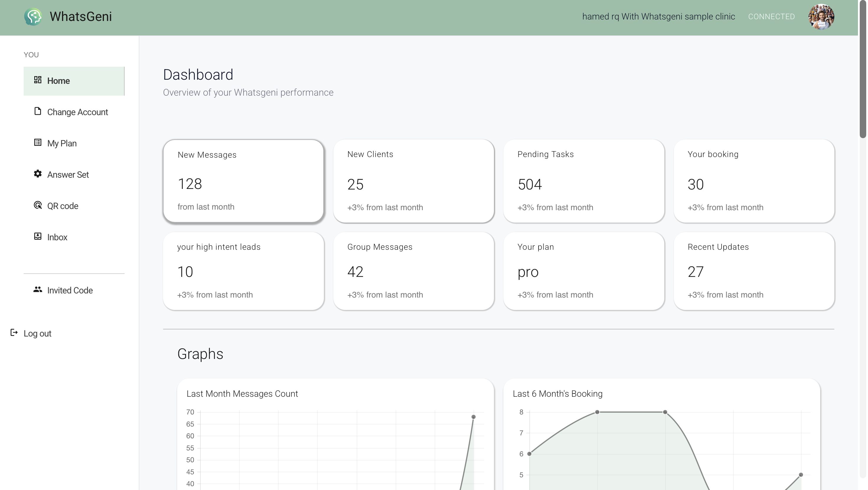Image resolution: width=868 pixels, height=490 pixels.
Task: Open Invited Code link
Action: tap(74, 290)
